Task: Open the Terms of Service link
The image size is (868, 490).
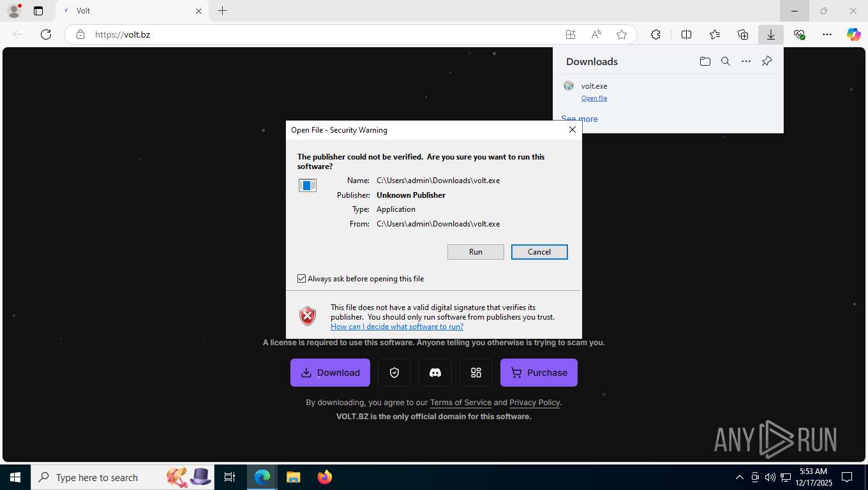Action: click(x=461, y=403)
